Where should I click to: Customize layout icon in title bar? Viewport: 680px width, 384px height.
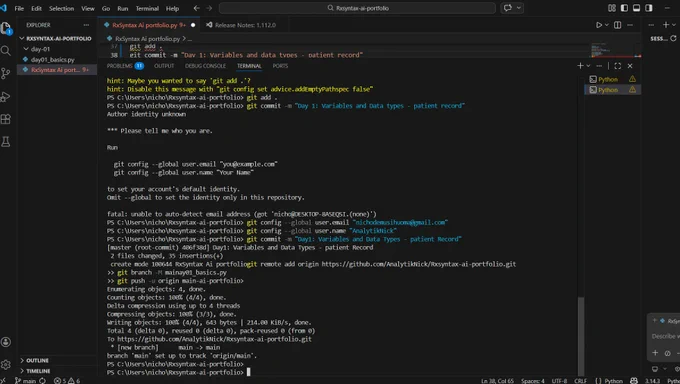612,8
